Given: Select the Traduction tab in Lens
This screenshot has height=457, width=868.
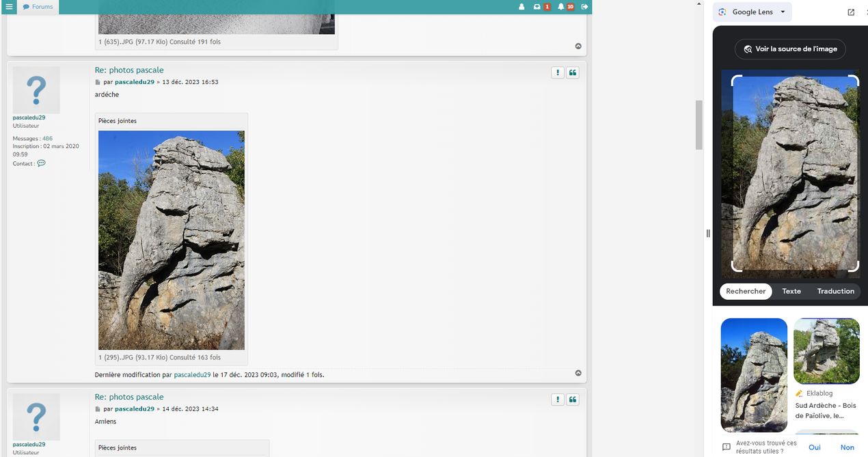Looking at the screenshot, I should (835, 291).
